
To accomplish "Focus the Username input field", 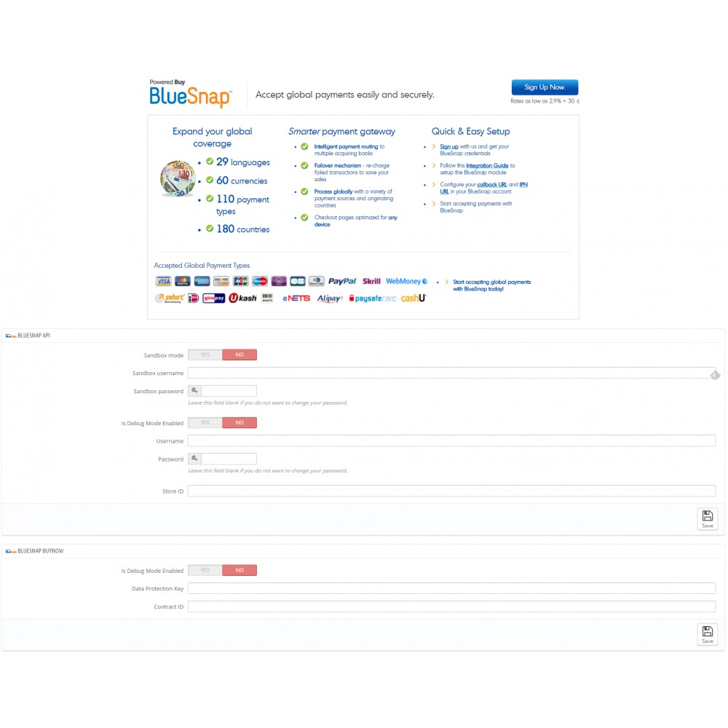I will (451, 440).
